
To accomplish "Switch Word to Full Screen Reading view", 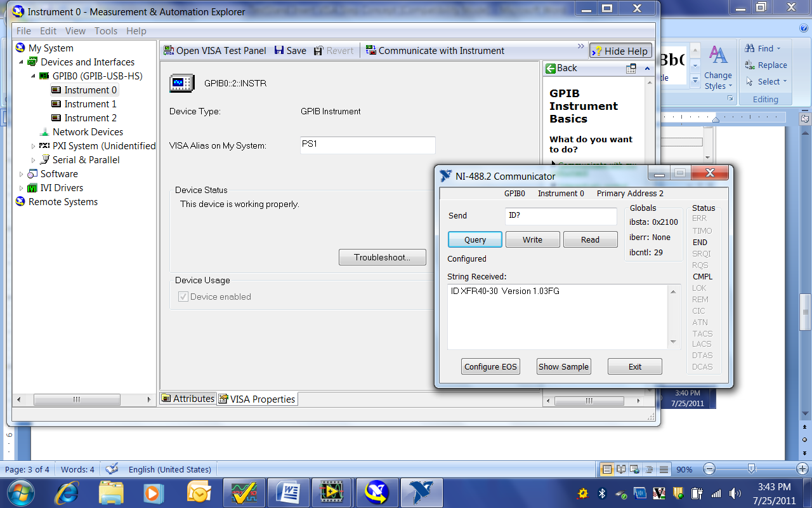I will point(621,470).
